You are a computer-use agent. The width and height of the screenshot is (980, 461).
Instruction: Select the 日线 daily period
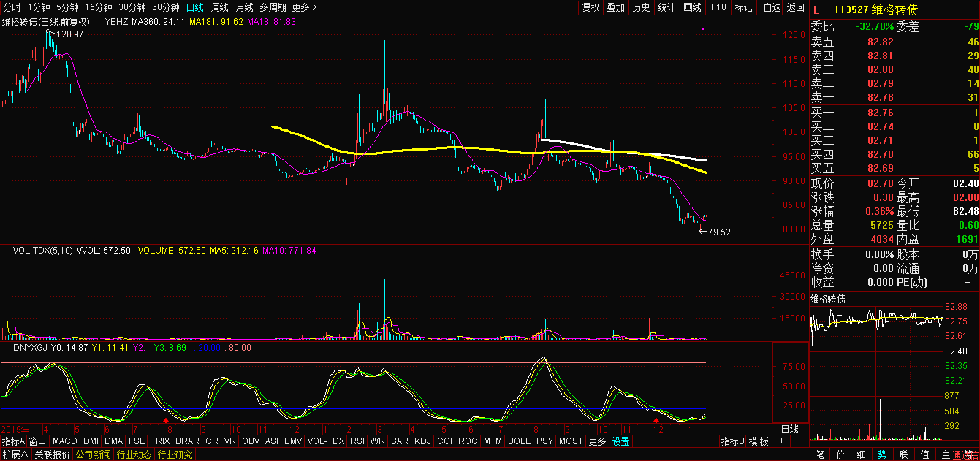(x=194, y=7)
